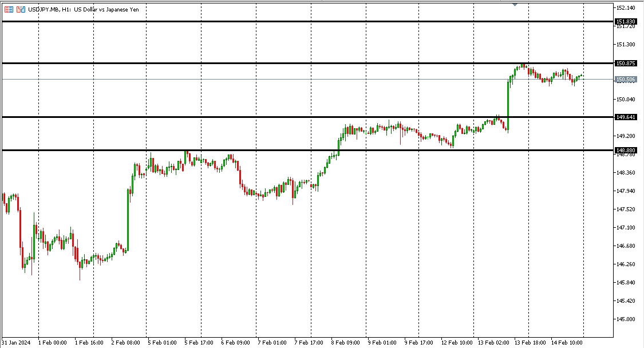Click the 149.641 level price tag

[625, 117]
